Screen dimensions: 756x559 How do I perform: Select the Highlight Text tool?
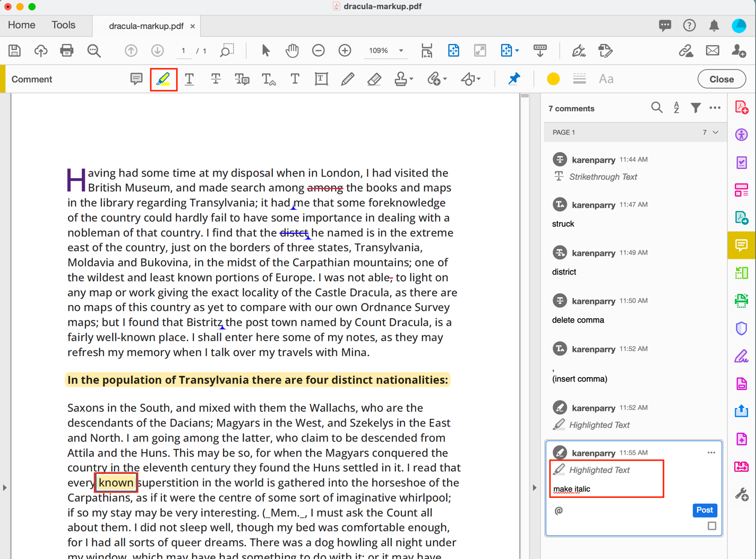(164, 79)
